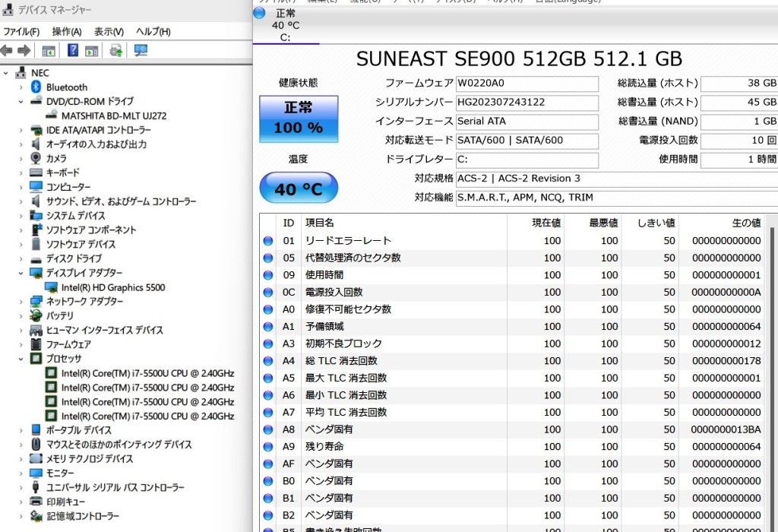778x532 pixels.
Task: Select the ディスク ドライブ category icon
Action: pyautogui.click(x=36, y=259)
